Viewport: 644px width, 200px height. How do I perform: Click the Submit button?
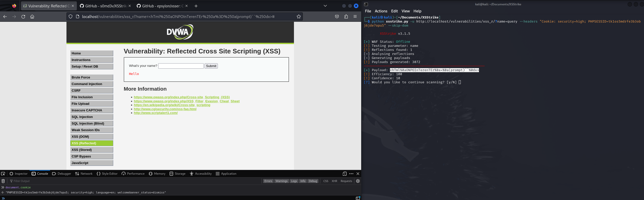click(x=211, y=66)
